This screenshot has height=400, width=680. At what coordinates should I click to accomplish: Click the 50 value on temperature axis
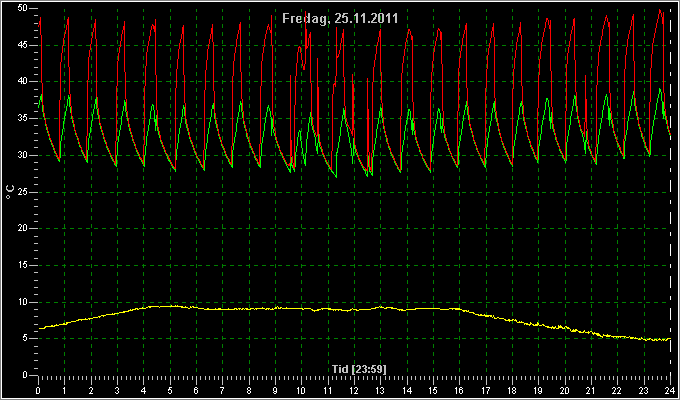pyautogui.click(x=23, y=8)
